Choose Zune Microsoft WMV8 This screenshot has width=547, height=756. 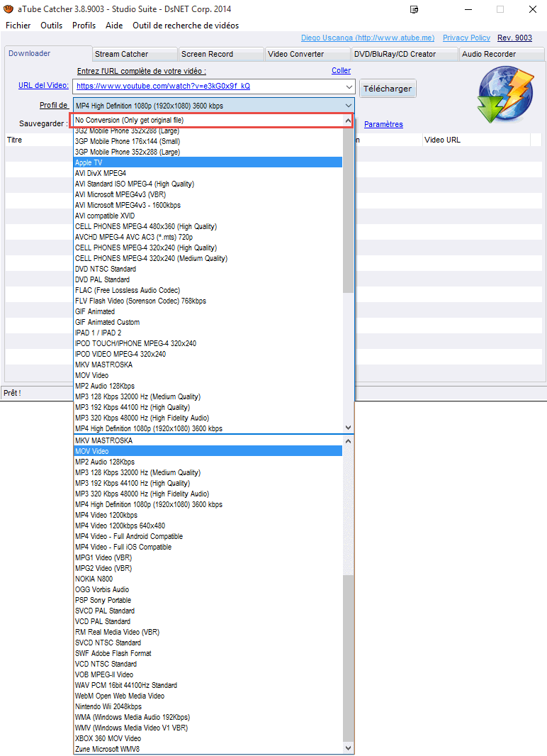pyautogui.click(x=208, y=749)
